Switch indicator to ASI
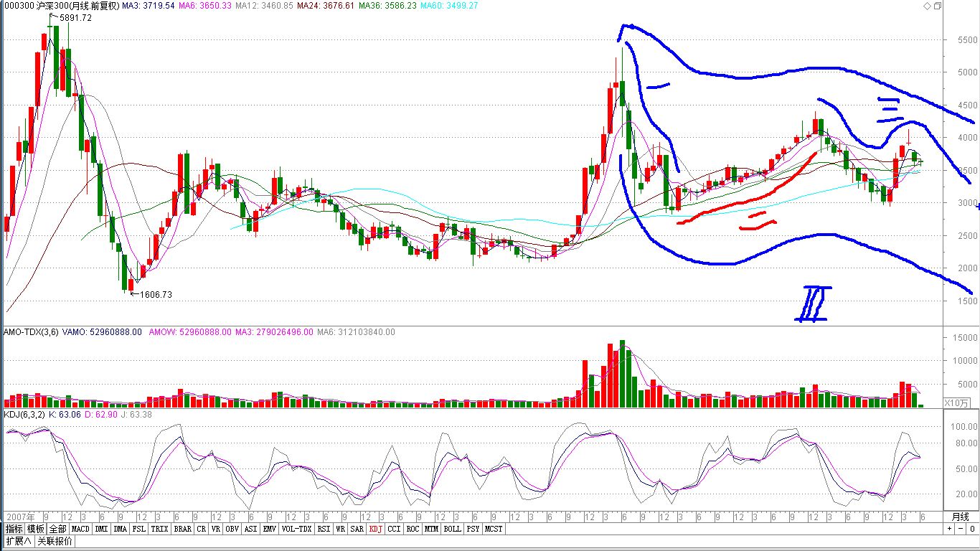Image resolution: width=980 pixels, height=551 pixels. (251, 529)
